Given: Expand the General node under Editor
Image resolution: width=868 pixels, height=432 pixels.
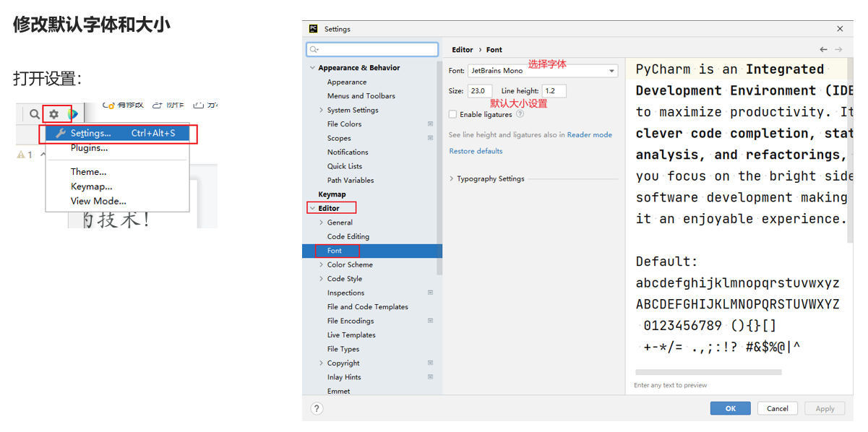Looking at the screenshot, I should pos(322,223).
